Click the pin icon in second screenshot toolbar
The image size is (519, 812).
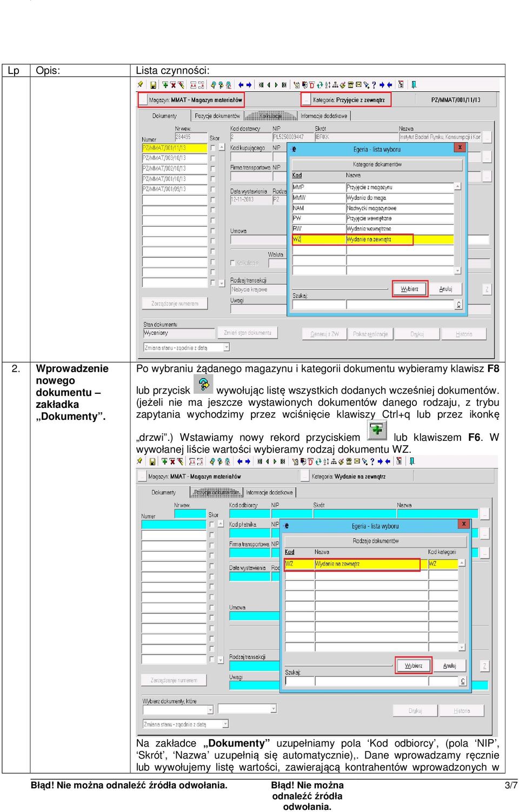click(x=139, y=461)
